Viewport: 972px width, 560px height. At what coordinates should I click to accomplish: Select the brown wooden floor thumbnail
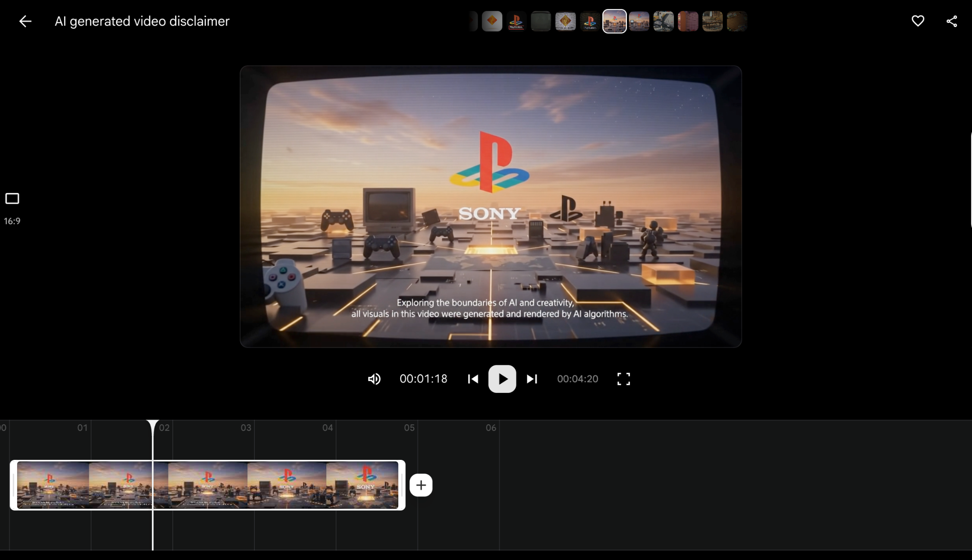coord(737,21)
